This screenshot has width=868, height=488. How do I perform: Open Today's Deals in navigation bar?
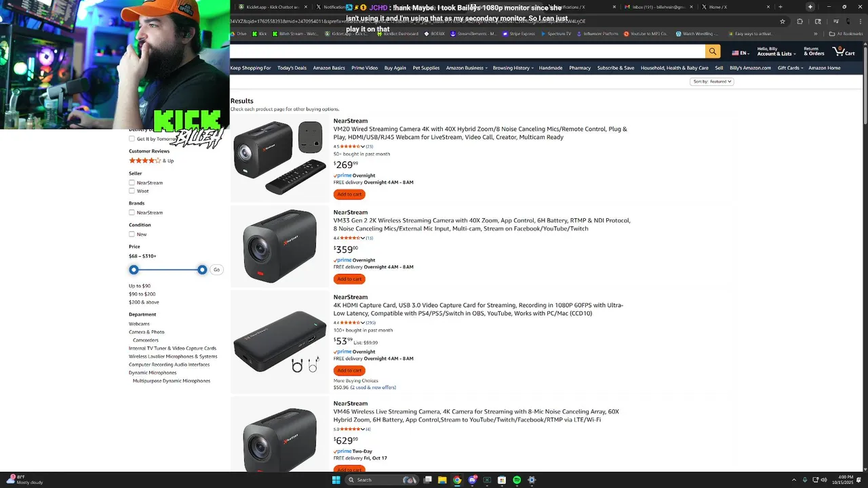coord(292,68)
